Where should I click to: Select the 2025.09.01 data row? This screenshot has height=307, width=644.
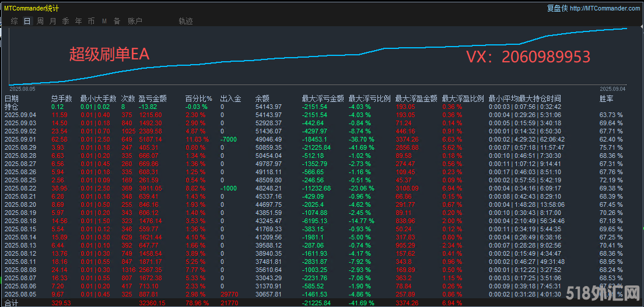(20, 140)
